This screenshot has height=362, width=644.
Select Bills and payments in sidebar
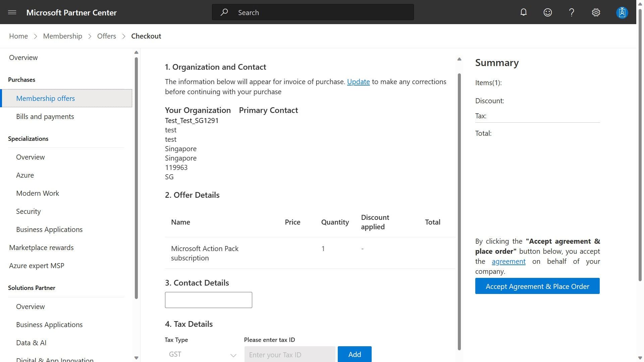pyautogui.click(x=45, y=116)
